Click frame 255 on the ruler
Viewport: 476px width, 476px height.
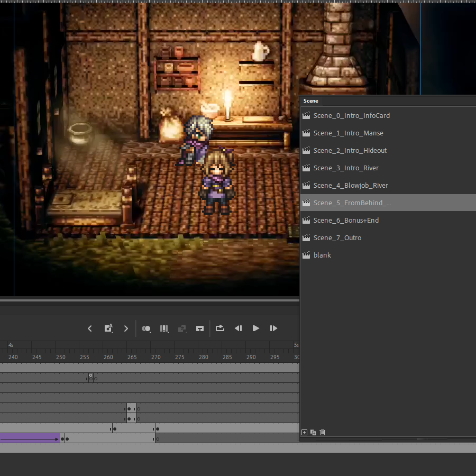85,357
